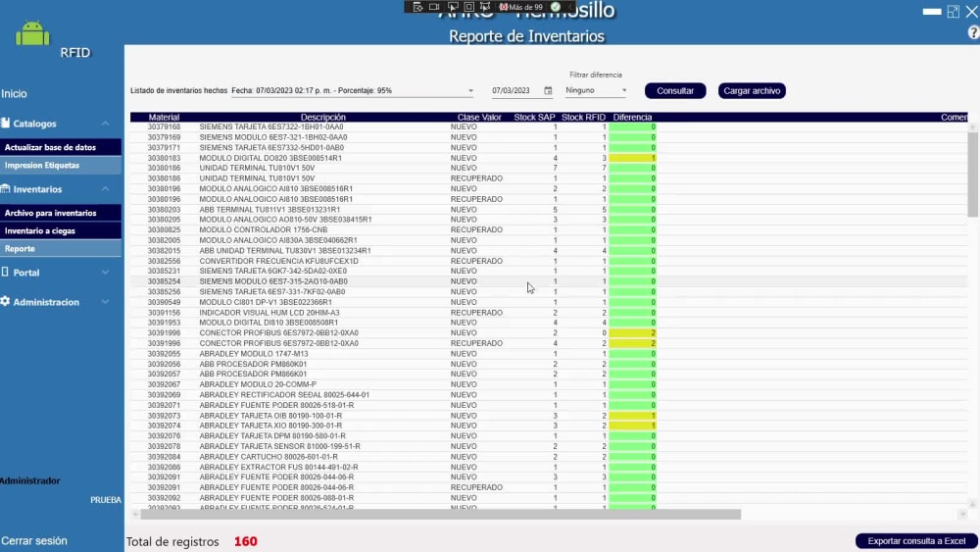Select row ABRADLEY RECTIFICADOR SEÐAL 80025-644-01
The image size is (980, 552).
pyautogui.click(x=549, y=395)
